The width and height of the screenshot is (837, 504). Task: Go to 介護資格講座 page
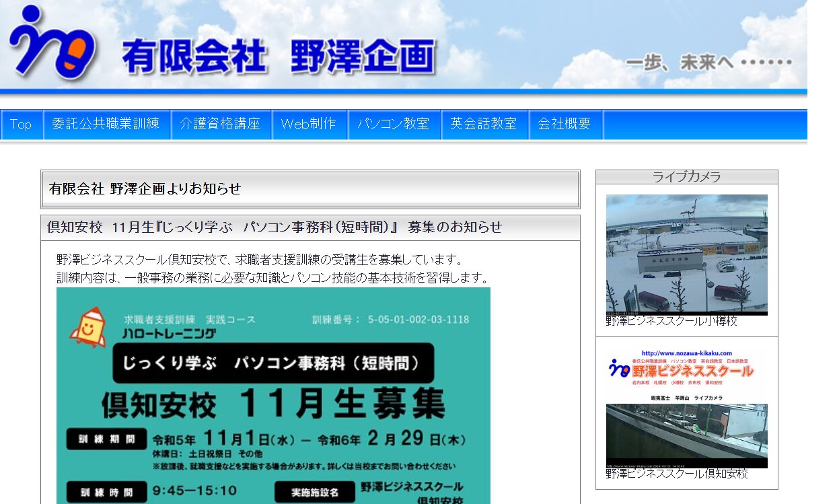[x=220, y=124]
